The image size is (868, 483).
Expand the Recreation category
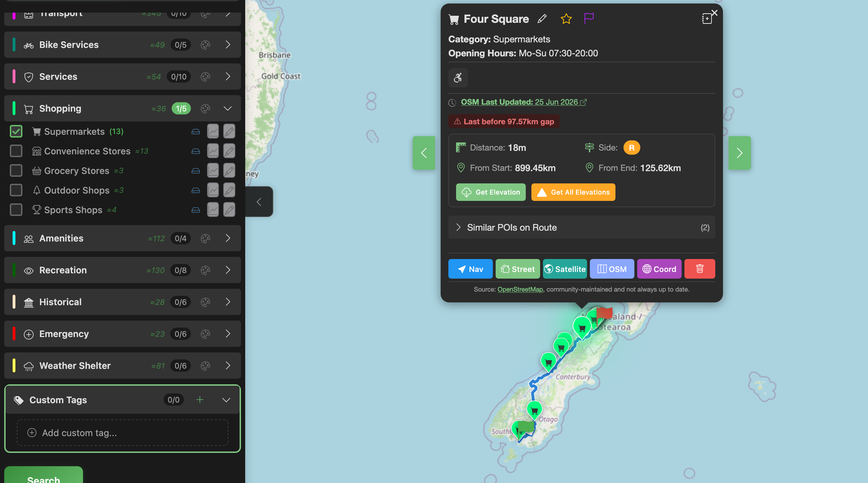(228, 270)
